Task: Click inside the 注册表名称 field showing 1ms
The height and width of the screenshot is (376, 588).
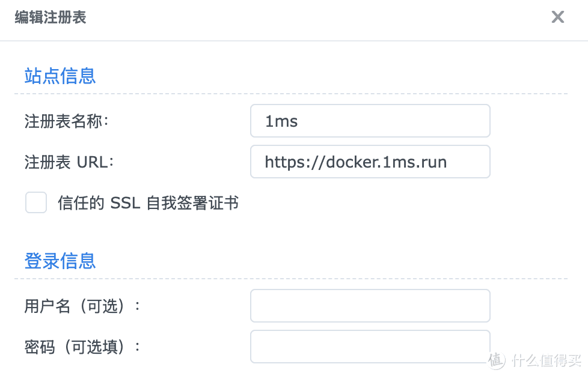Action: pyautogui.click(x=370, y=121)
